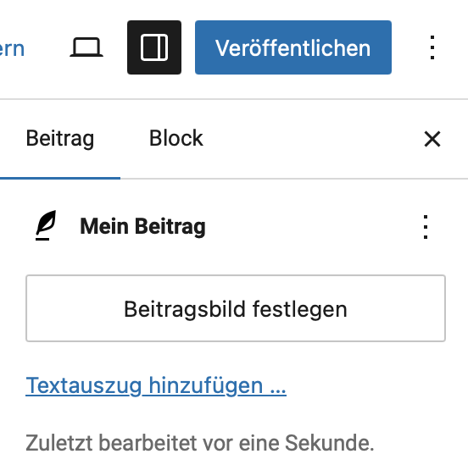The image size is (468, 476).
Task: Open the laptop preview view icon
Action: [86, 47]
